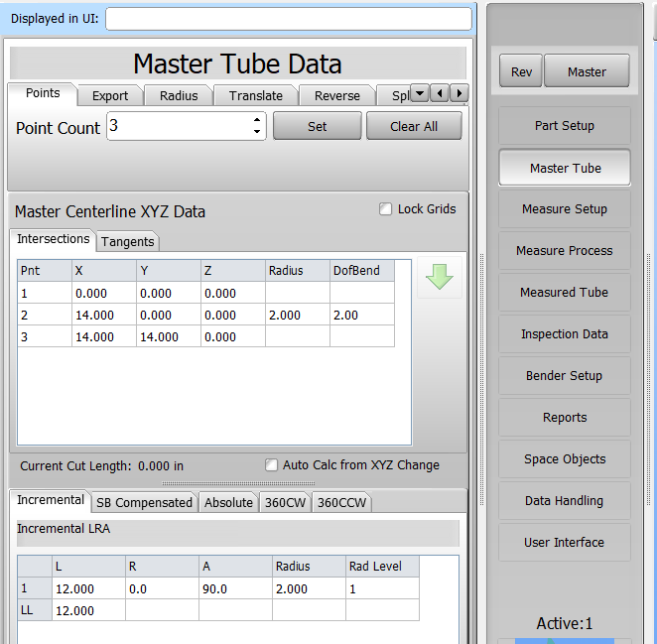Viewport: 657px width, 644px height.
Task: Click the green down arrow icon
Action: click(440, 278)
